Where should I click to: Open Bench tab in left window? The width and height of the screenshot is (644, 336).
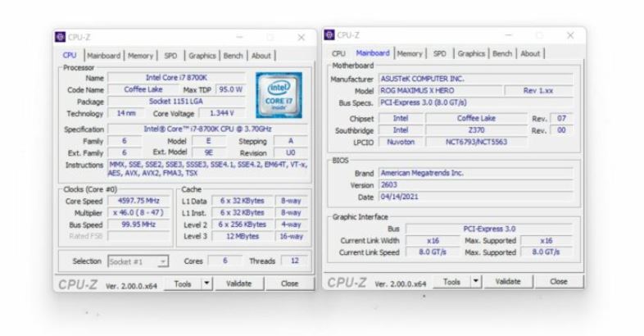(234, 56)
